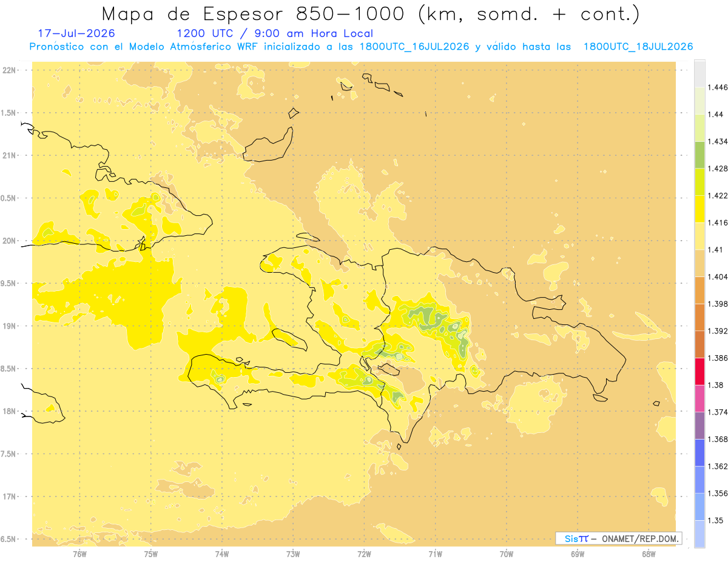
Task: Click the colorbar value 1.416
Action: (x=718, y=222)
